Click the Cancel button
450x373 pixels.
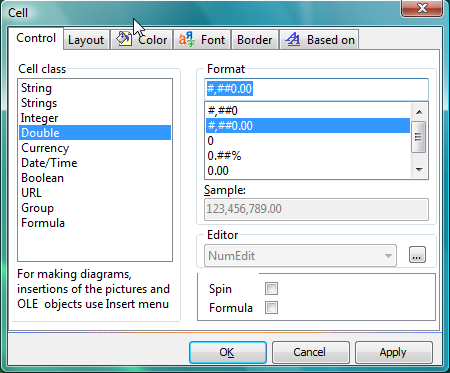click(x=311, y=352)
